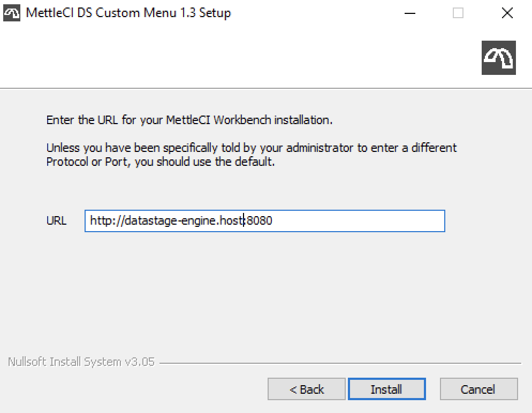Click the Install button to begin installation
532x413 pixels.
click(386, 389)
